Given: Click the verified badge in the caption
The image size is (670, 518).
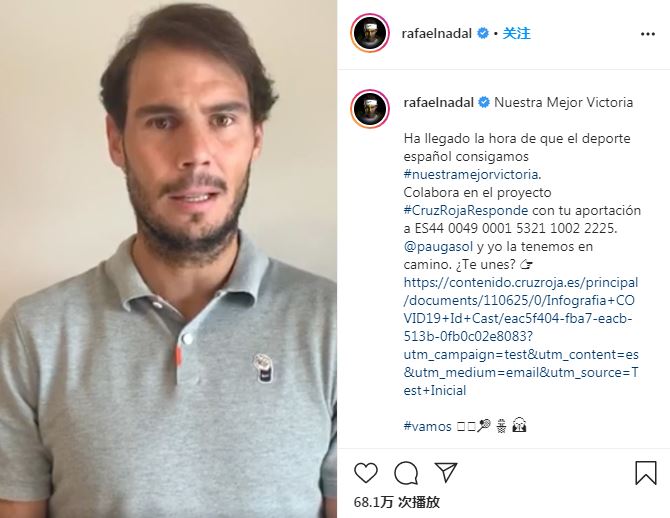Looking at the screenshot, I should [484, 103].
